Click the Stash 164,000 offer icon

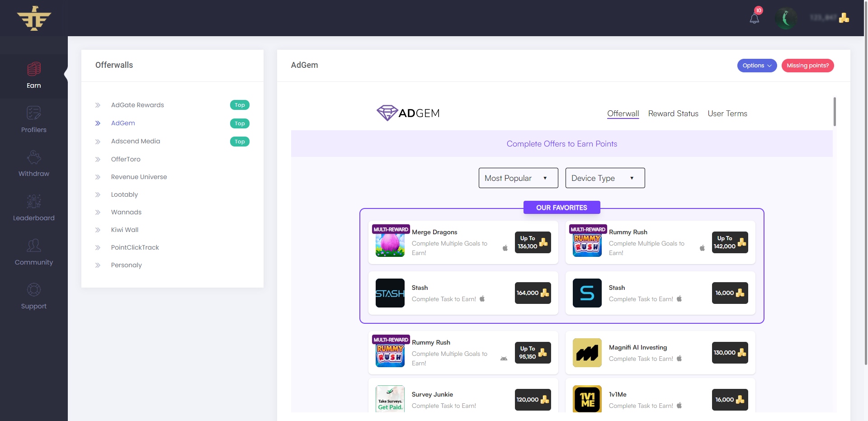point(390,293)
